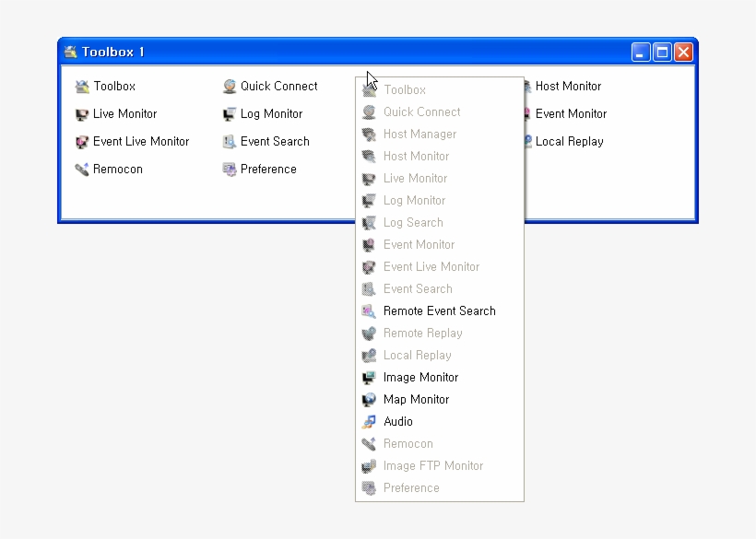Screen dimensions: 756x539
Task: Select Log Search in the context menu
Action: pos(413,222)
